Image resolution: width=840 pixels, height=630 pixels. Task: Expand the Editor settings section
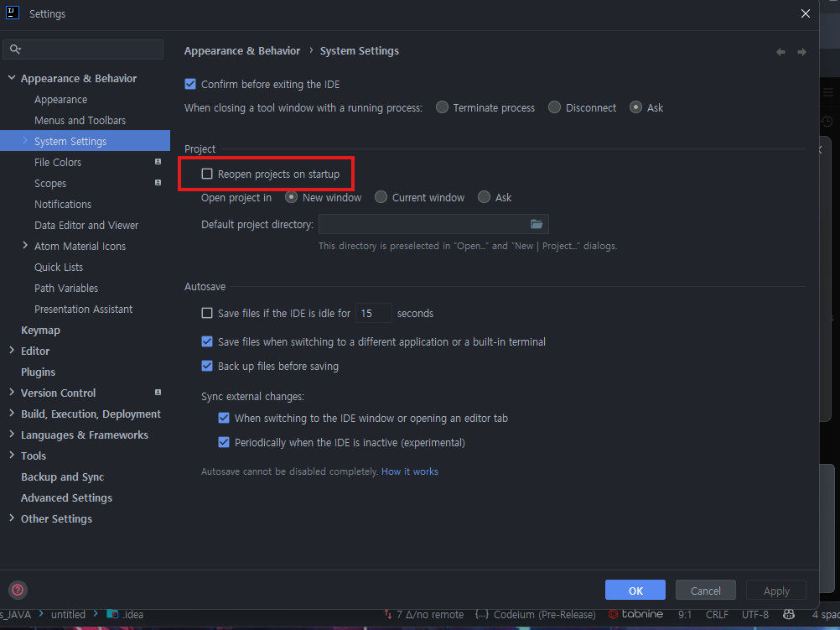[x=12, y=350]
